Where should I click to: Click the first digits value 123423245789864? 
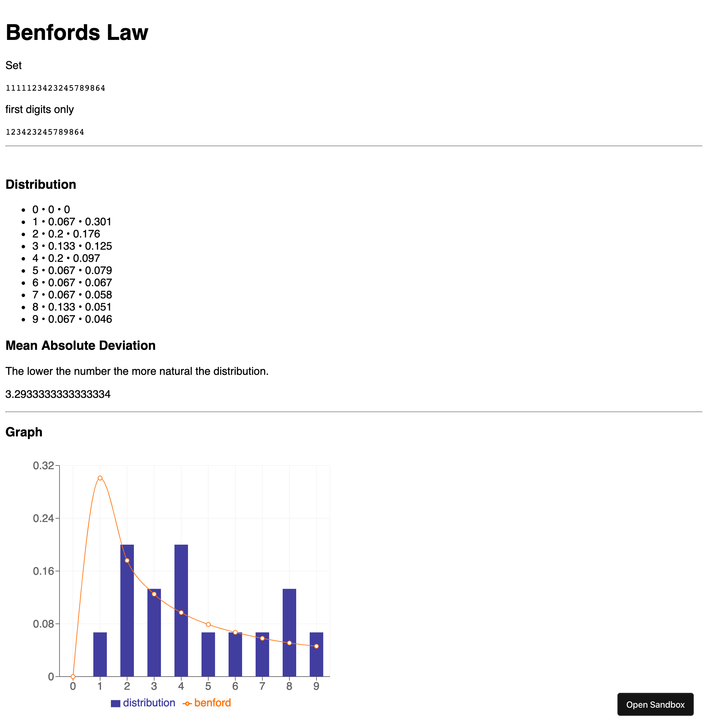point(45,132)
